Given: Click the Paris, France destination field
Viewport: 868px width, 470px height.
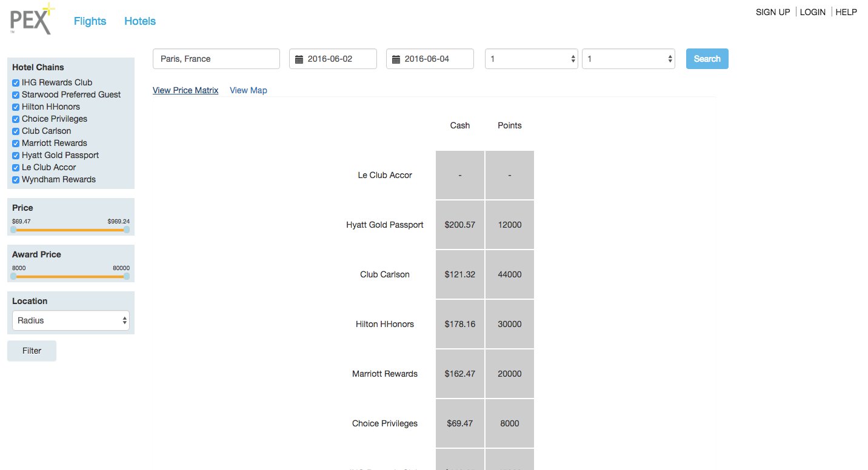Looking at the screenshot, I should [x=216, y=58].
